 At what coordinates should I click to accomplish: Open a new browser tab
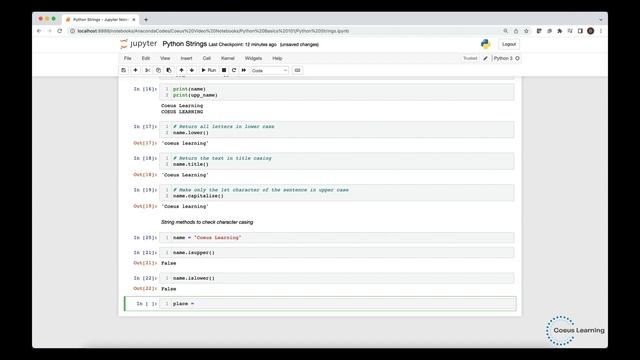[x=146, y=20]
